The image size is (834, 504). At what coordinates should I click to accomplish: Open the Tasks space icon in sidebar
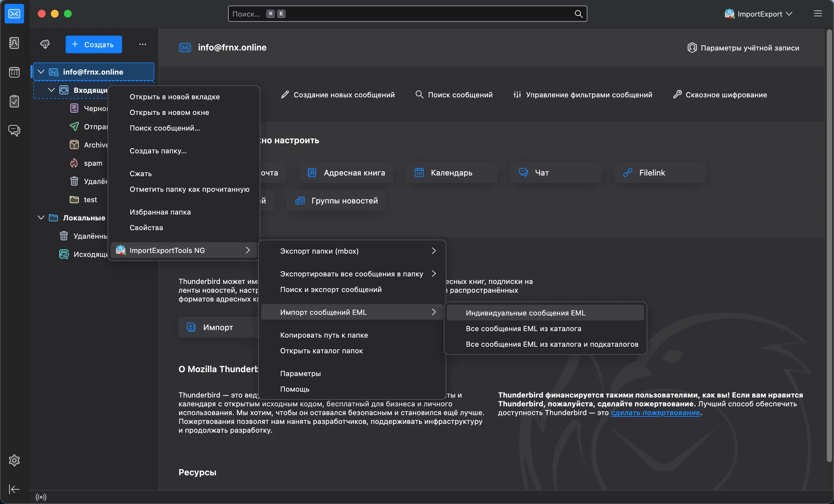coord(14,101)
